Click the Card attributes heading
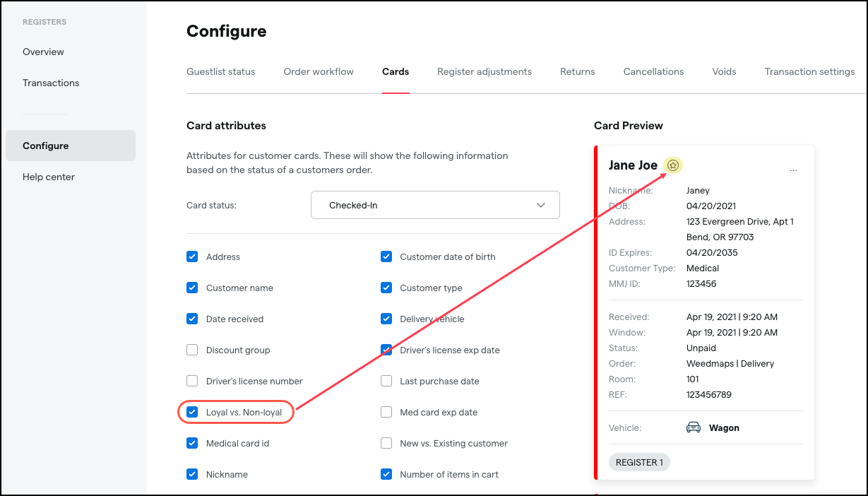 click(x=226, y=126)
